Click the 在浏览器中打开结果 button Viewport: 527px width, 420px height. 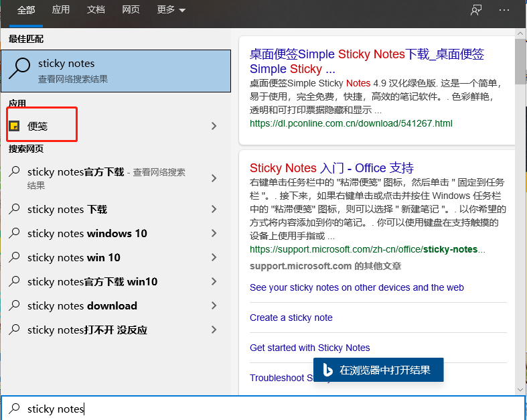[378, 370]
